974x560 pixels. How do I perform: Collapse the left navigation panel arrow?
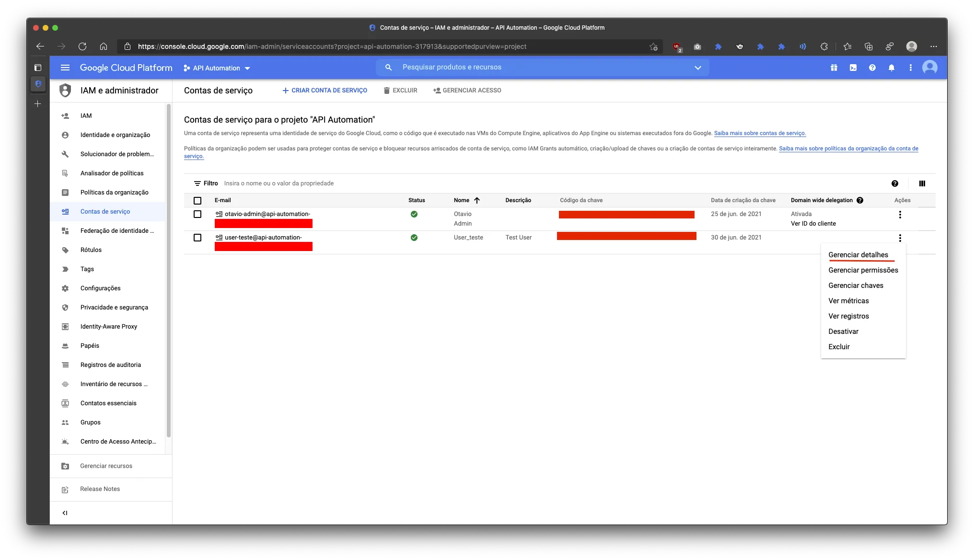point(65,513)
